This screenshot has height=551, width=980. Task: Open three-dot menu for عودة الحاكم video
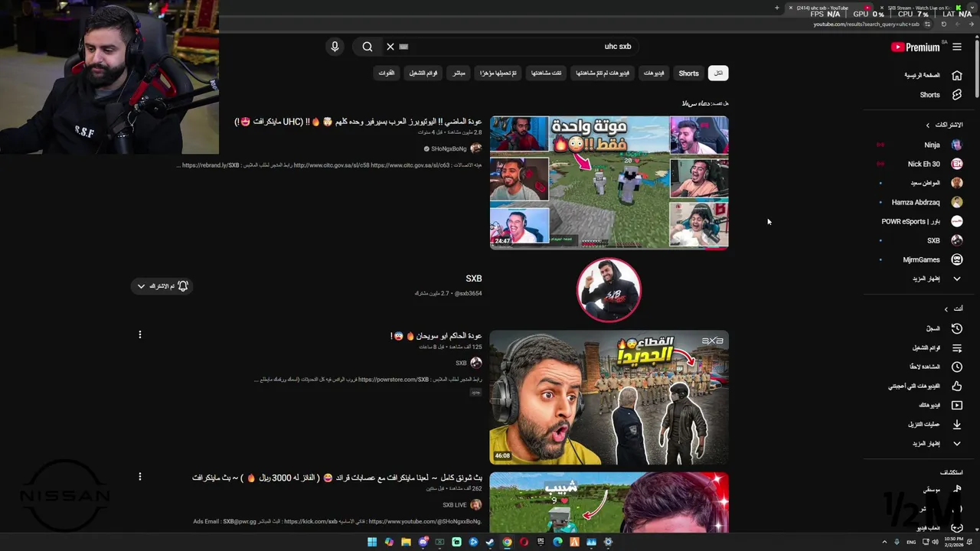coord(140,335)
